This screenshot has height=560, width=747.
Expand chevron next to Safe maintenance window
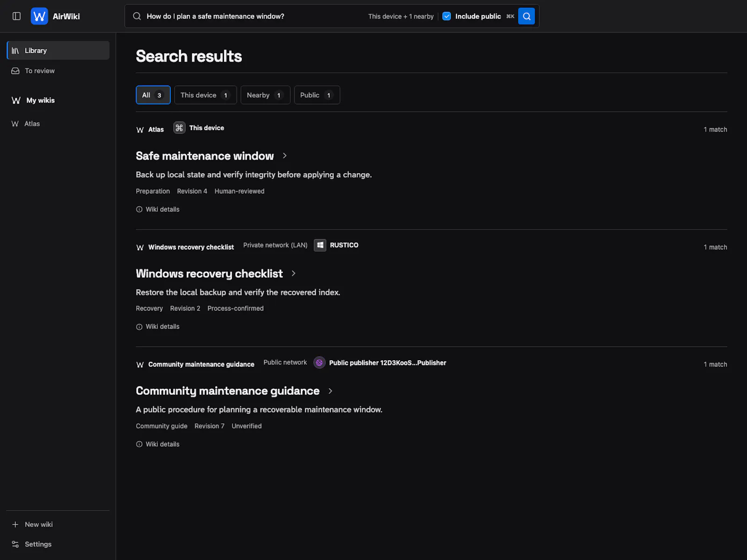coord(285,156)
